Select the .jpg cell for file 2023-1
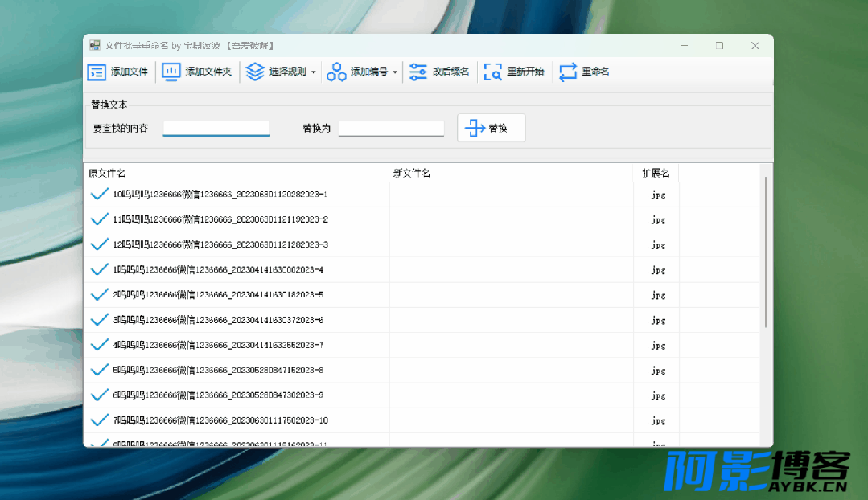The width and height of the screenshot is (868, 500). point(656,195)
